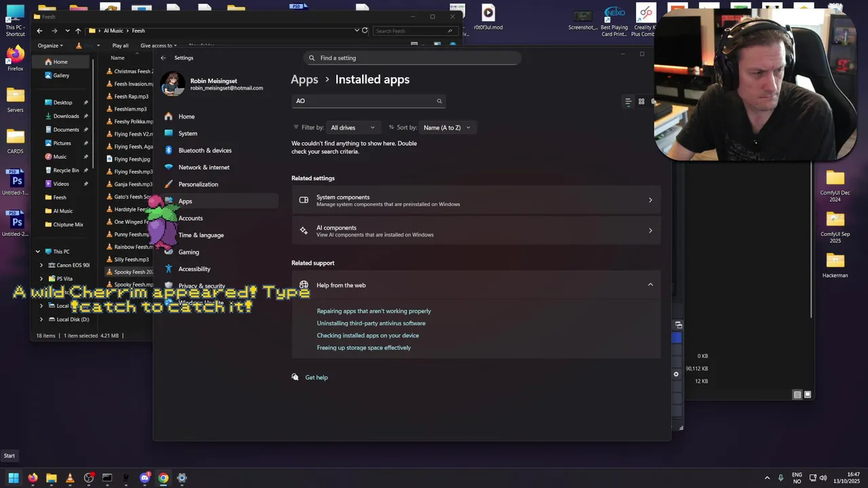This screenshot has height=488, width=868.
Task: Click the Apps breadcrumb in the Settings header
Action: tap(304, 79)
